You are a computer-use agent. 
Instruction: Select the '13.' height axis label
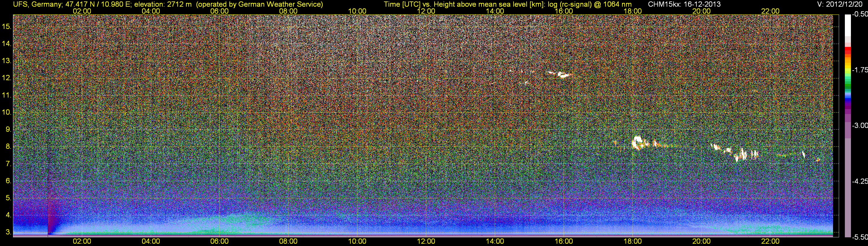(7, 61)
